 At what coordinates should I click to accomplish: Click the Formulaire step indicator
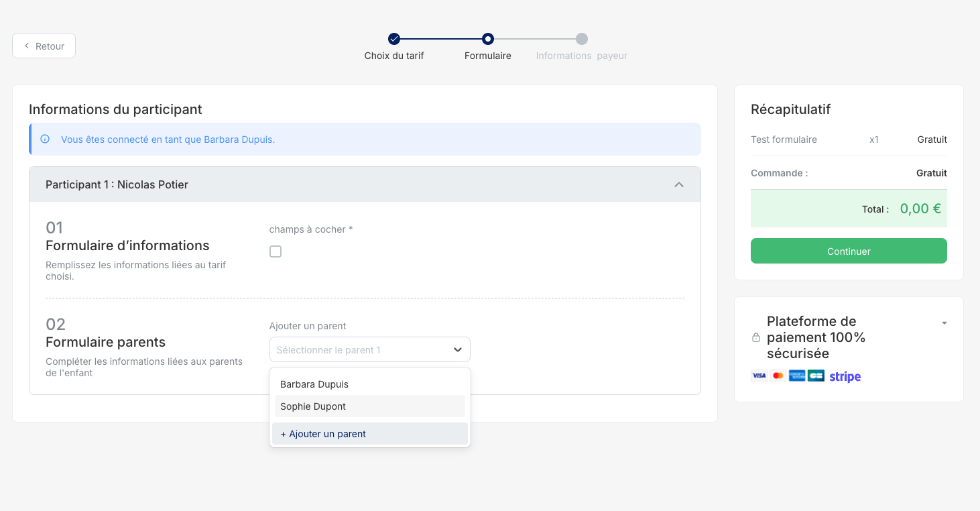488,39
